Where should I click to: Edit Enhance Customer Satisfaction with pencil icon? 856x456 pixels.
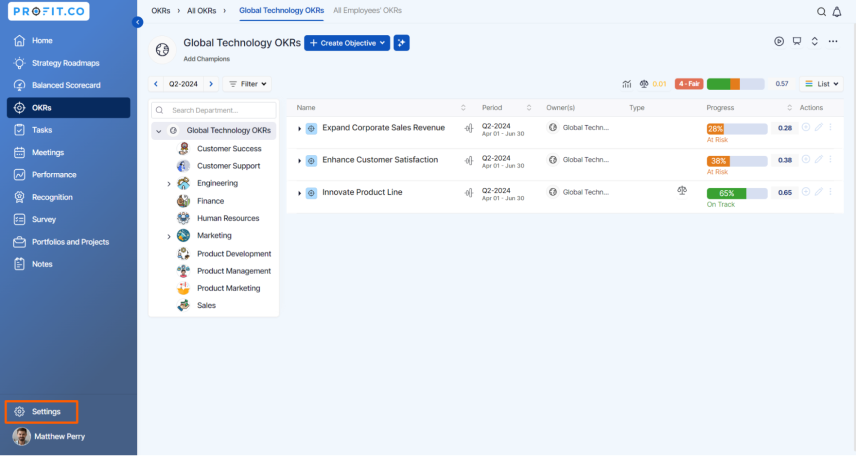click(x=818, y=159)
